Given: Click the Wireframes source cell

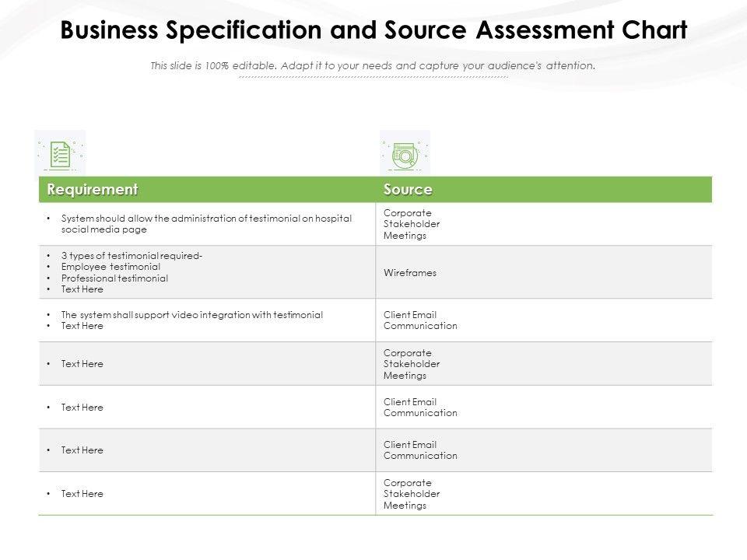Looking at the screenshot, I should point(410,273).
